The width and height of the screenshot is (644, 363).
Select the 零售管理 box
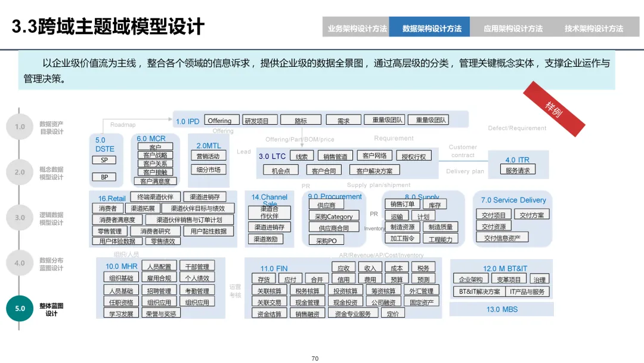[x=110, y=232]
